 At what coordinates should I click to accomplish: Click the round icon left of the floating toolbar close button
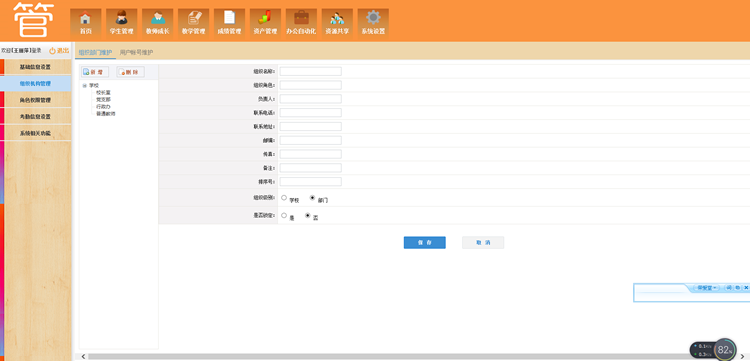pos(738,288)
